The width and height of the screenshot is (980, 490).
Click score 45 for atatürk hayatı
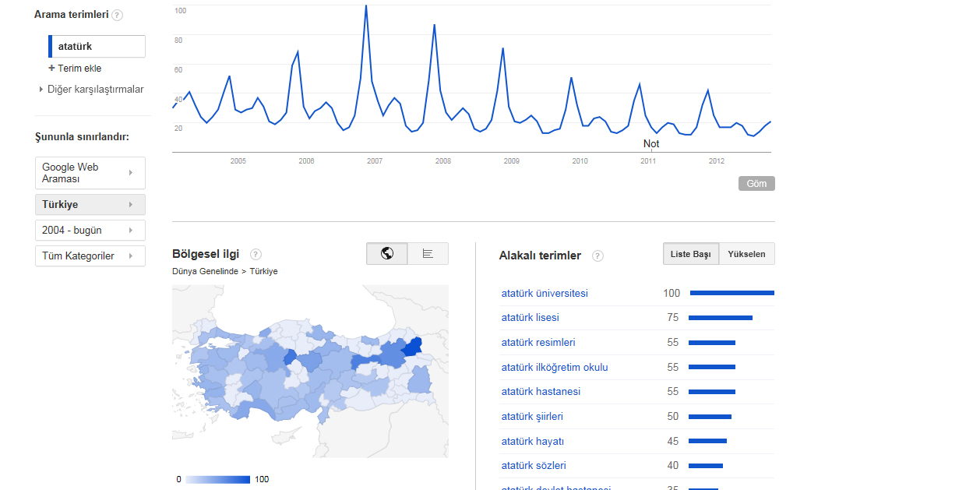673,442
